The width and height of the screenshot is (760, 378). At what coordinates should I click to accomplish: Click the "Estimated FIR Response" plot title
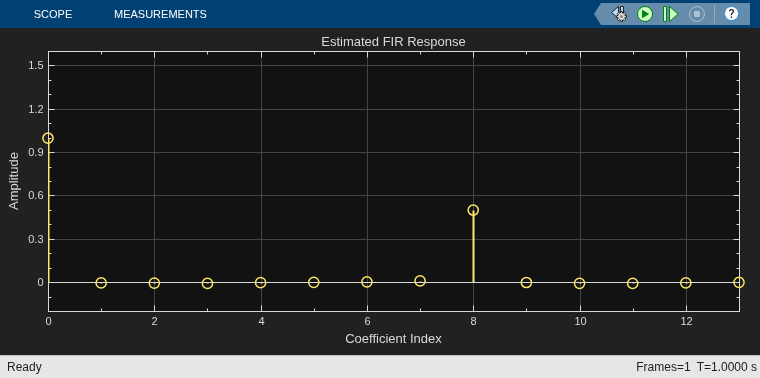(x=393, y=42)
